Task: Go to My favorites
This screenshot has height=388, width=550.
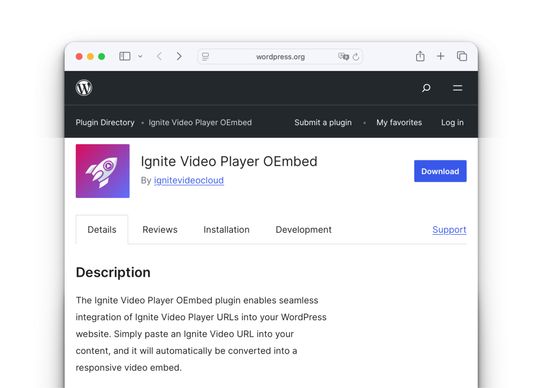Action: click(399, 122)
